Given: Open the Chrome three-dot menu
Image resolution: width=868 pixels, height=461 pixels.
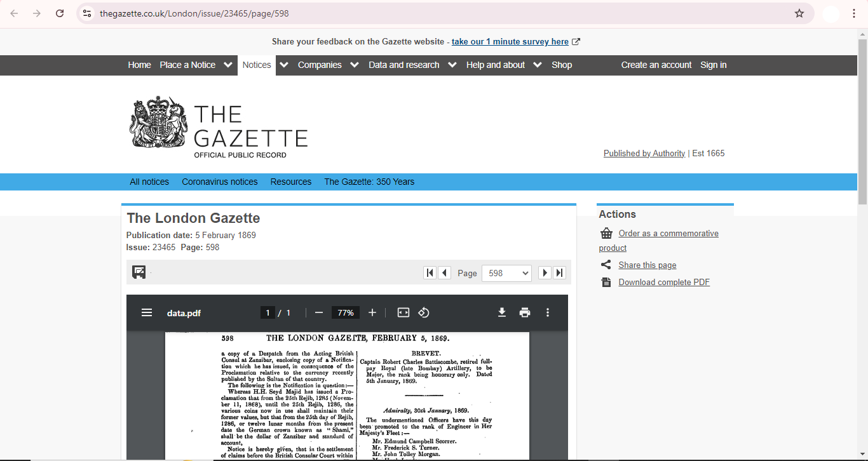Looking at the screenshot, I should [x=854, y=13].
